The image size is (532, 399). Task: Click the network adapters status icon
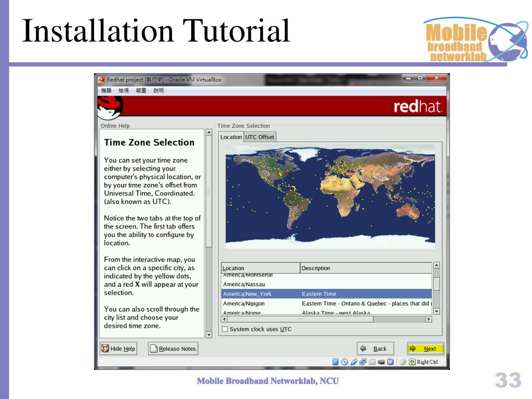(363, 362)
